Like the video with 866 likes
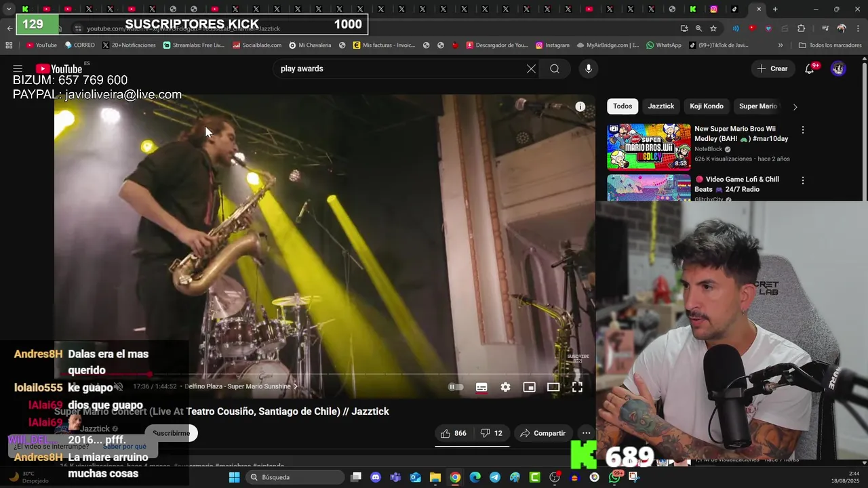The width and height of the screenshot is (868, 488). click(x=454, y=433)
